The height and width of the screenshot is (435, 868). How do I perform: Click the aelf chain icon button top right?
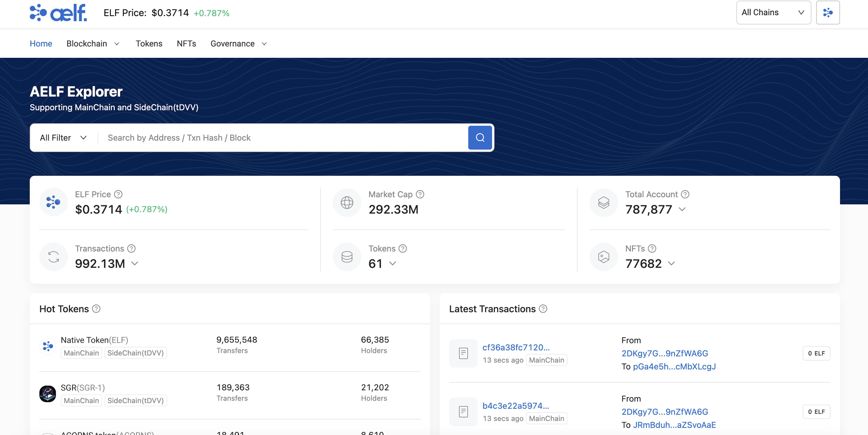point(828,12)
